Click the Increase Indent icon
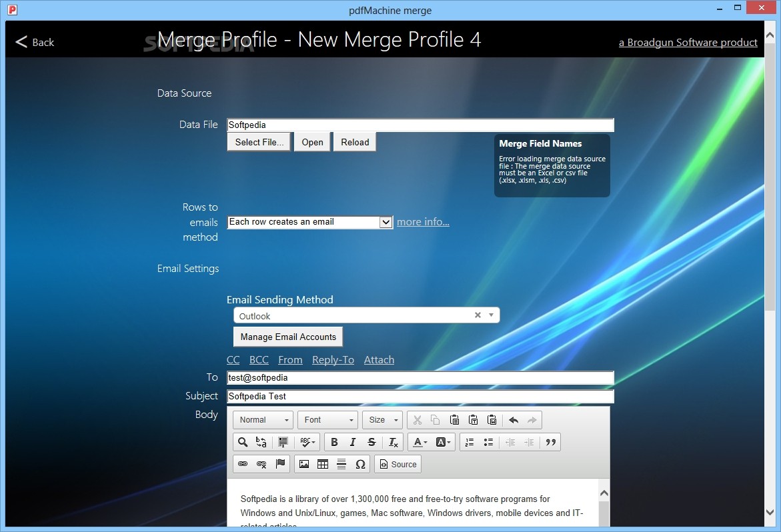 click(x=529, y=442)
